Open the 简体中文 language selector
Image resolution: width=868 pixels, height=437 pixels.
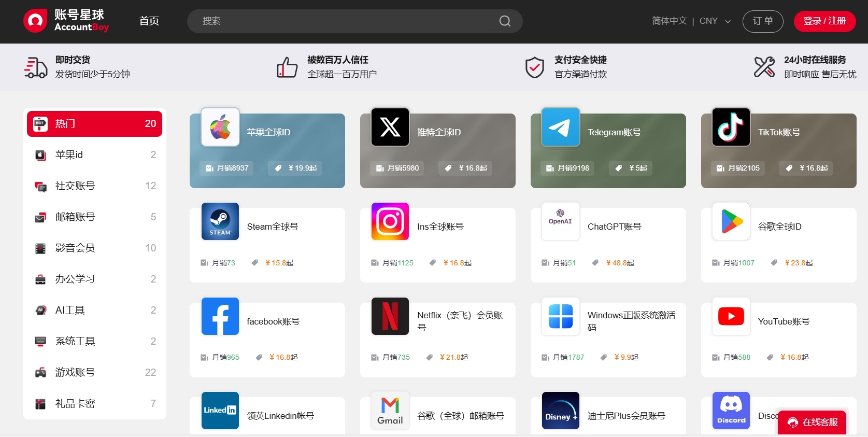(x=669, y=21)
